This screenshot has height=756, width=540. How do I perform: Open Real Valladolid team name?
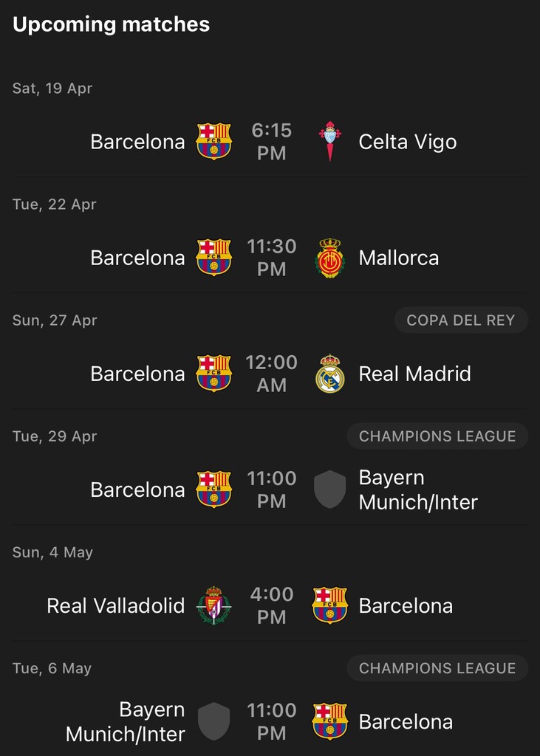pyautogui.click(x=116, y=605)
